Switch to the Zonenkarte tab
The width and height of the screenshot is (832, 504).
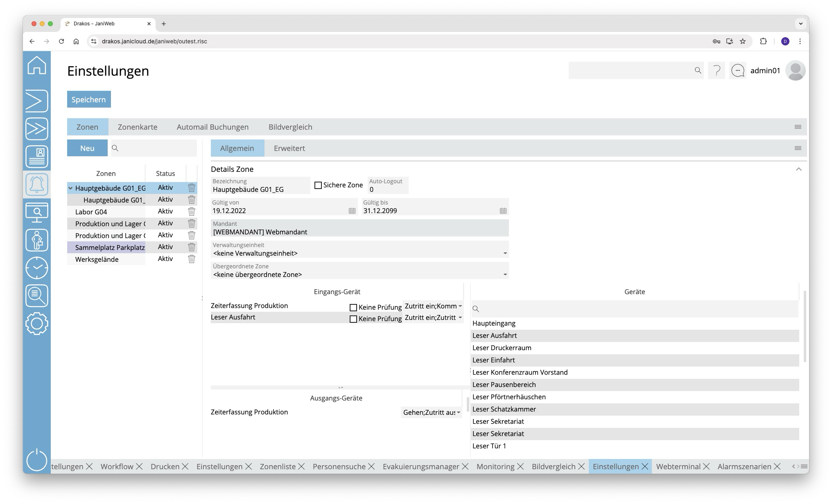(x=138, y=127)
